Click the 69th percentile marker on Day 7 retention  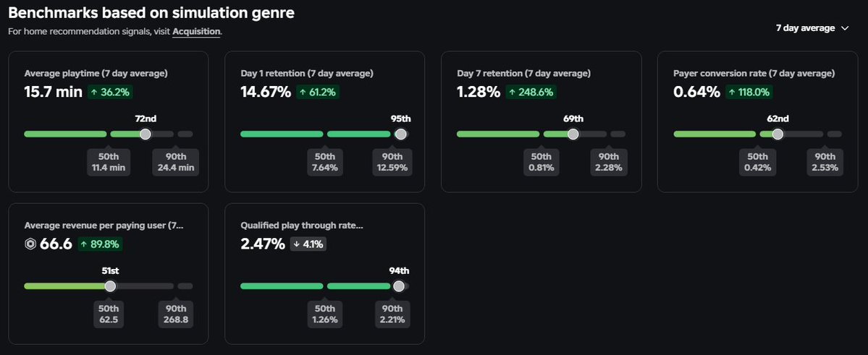pos(573,134)
